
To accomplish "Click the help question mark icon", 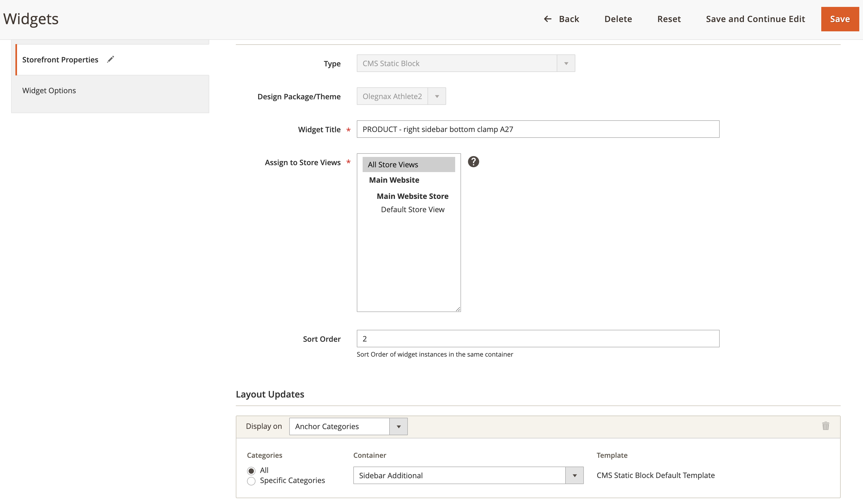I will (473, 161).
